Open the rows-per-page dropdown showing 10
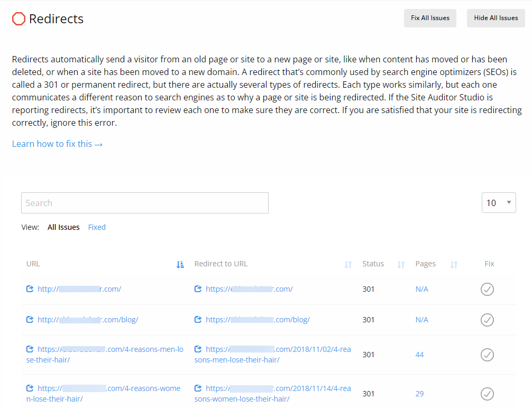The width and height of the screenshot is (532, 409). click(x=499, y=203)
